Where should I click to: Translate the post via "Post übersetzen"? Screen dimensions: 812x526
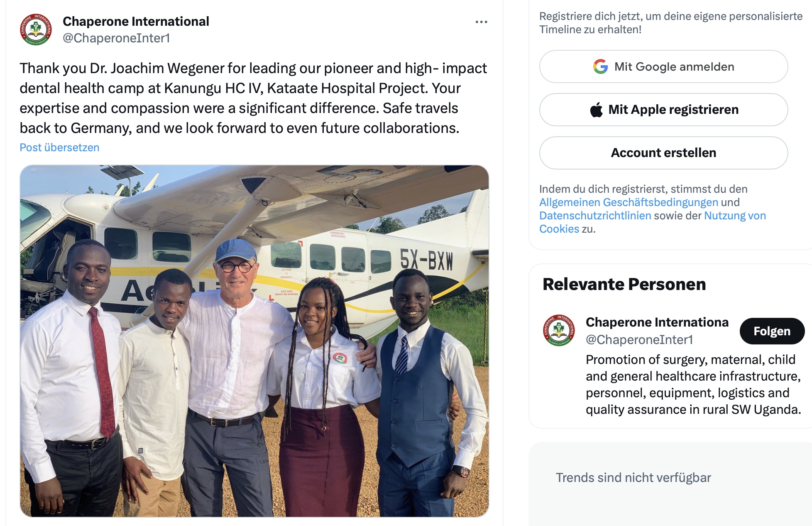click(59, 147)
